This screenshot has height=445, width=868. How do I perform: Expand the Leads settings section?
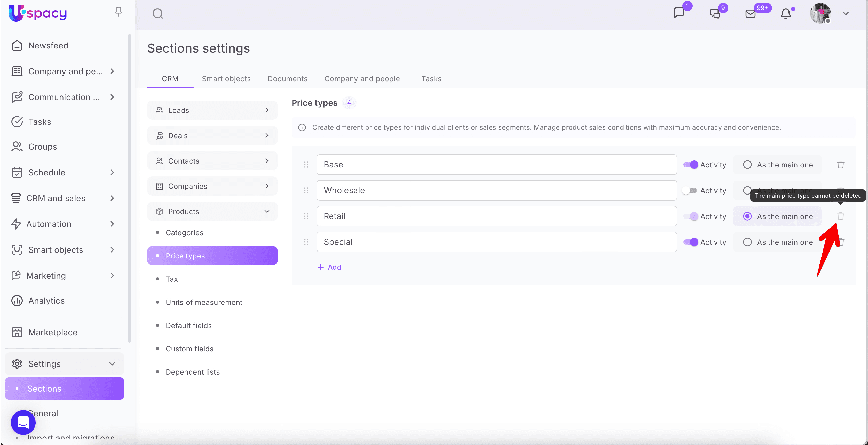point(212,110)
